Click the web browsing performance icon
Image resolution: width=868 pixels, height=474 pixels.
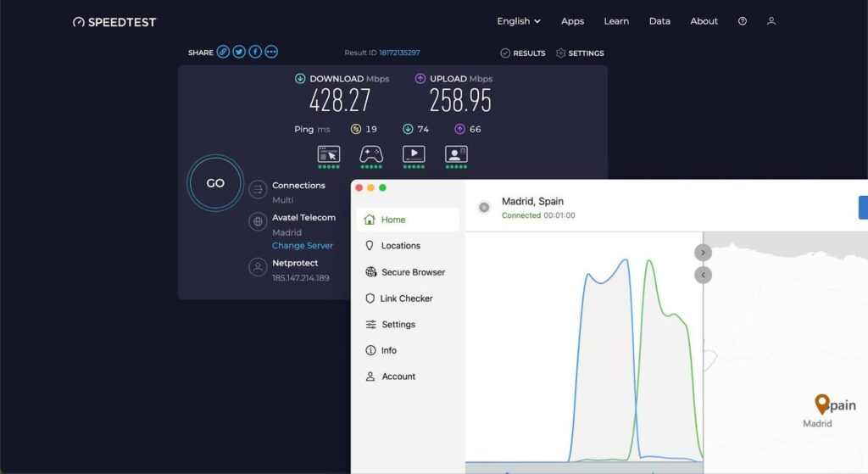click(329, 154)
